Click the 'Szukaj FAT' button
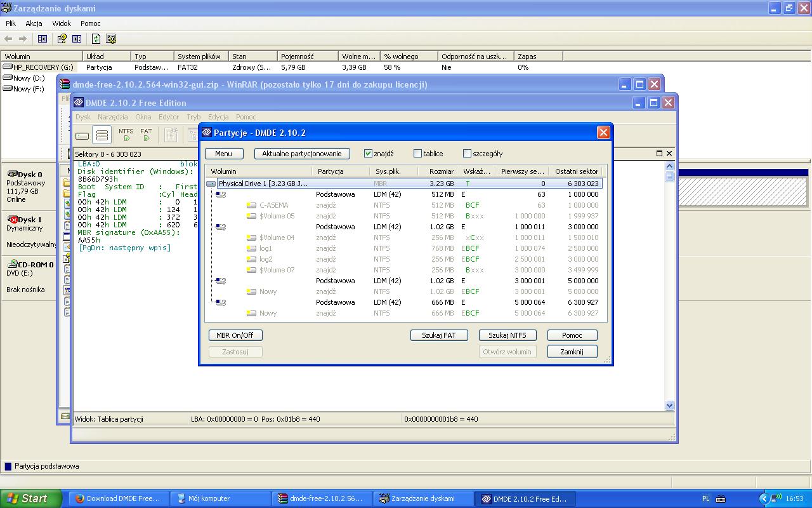This screenshot has width=812, height=508. point(439,335)
